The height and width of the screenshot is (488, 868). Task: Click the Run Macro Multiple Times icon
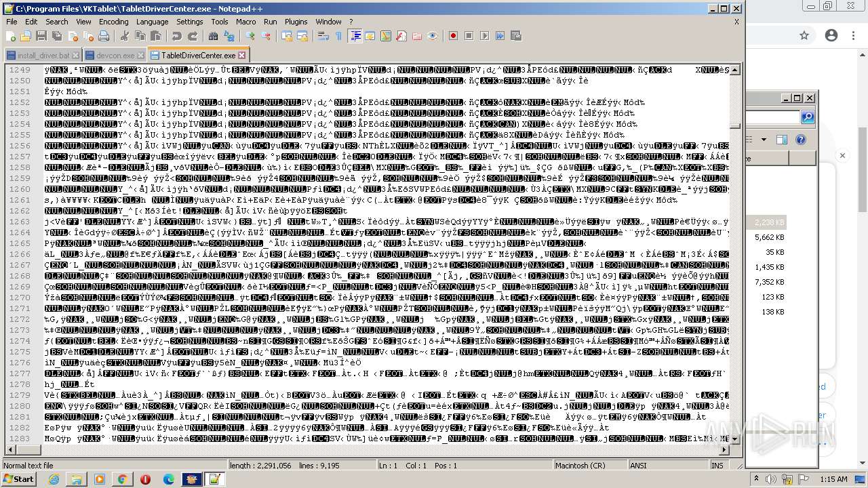500,36
